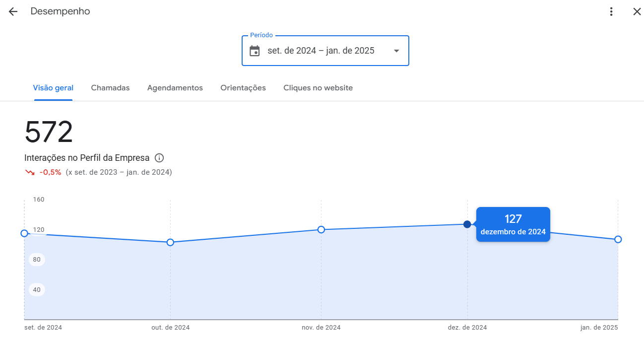This screenshot has height=345, width=644.
Task: Click the tooltip showing 127 dezembro de 2024
Action: tap(513, 224)
